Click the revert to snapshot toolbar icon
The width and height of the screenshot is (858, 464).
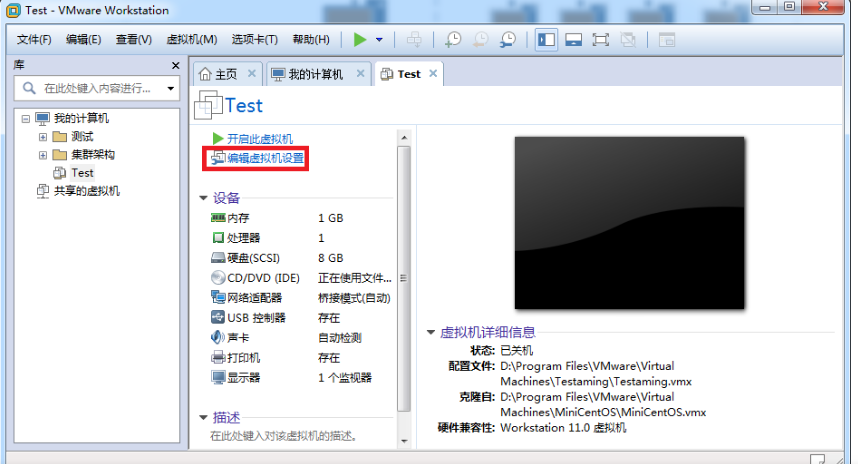pyautogui.click(x=480, y=39)
